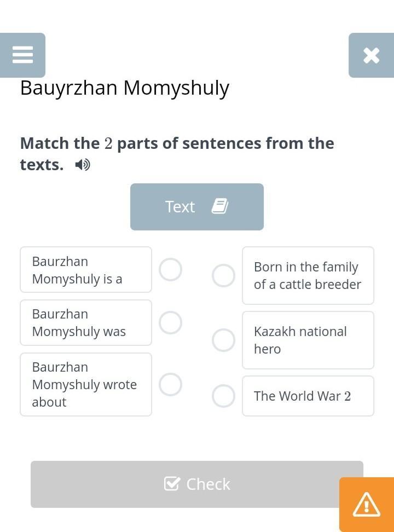Select radio beside 'The World War 2'
The image size is (394, 532).
[223, 396]
